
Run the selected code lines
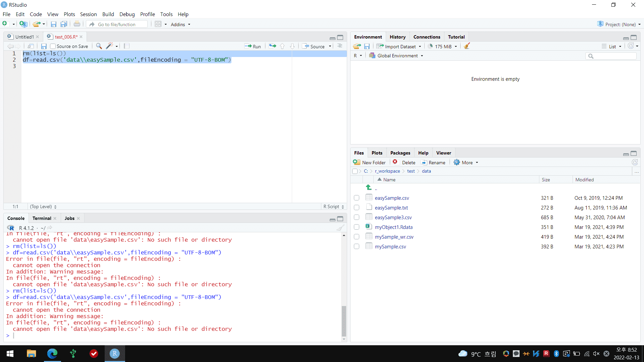tap(253, 47)
